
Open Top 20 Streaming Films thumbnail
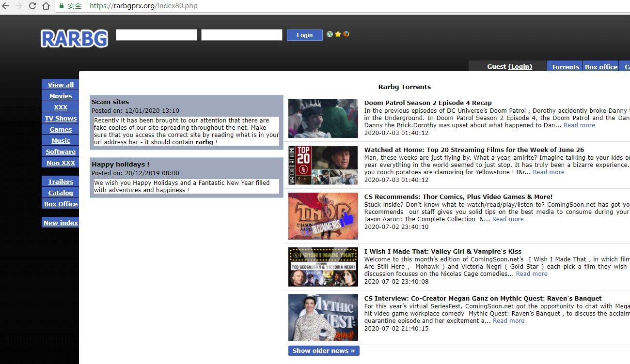tap(323, 165)
